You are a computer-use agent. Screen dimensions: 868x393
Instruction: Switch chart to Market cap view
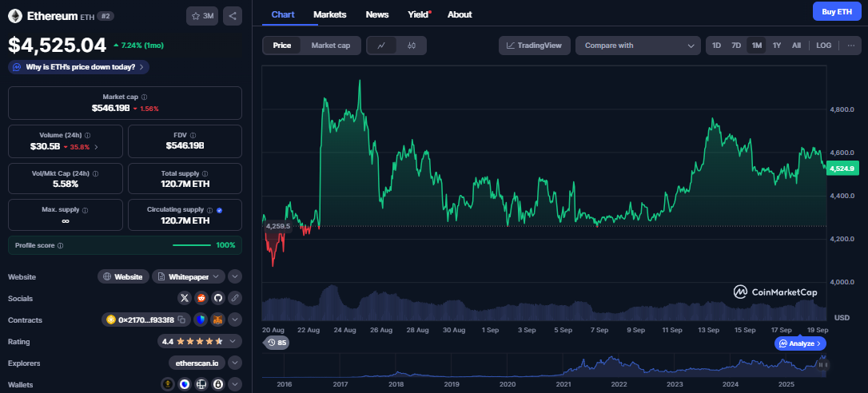[x=330, y=46]
